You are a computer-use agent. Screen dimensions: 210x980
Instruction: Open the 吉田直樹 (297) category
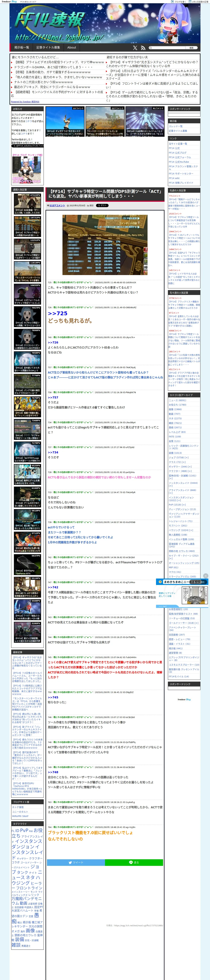[177, 635]
